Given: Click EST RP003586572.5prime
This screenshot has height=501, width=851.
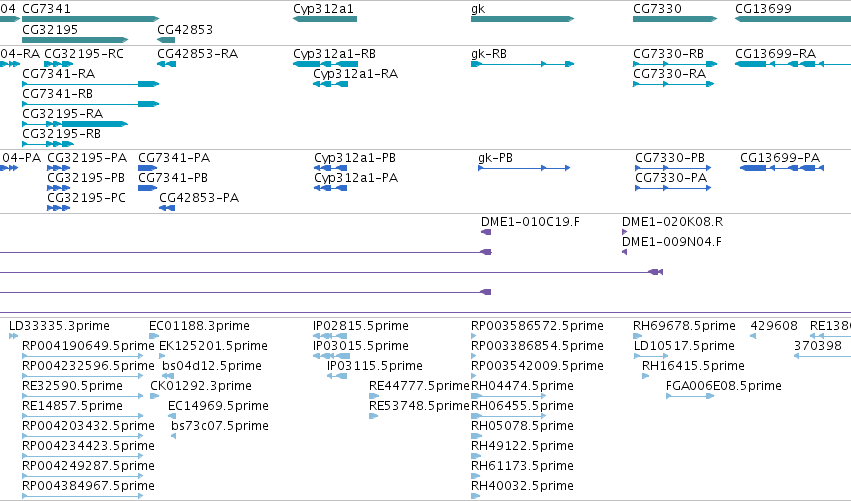Looking at the screenshot, I should click(537, 327).
